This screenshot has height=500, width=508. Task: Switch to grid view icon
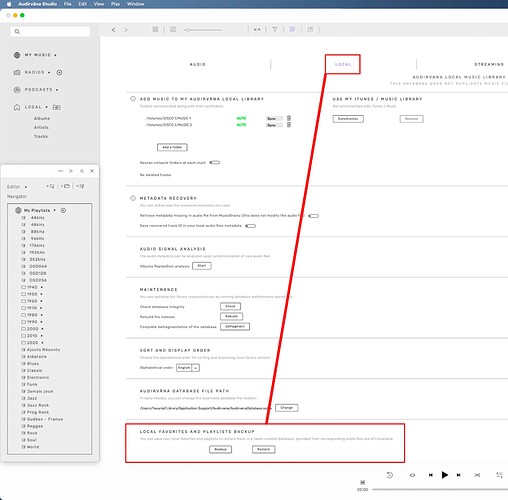[x=155, y=29]
